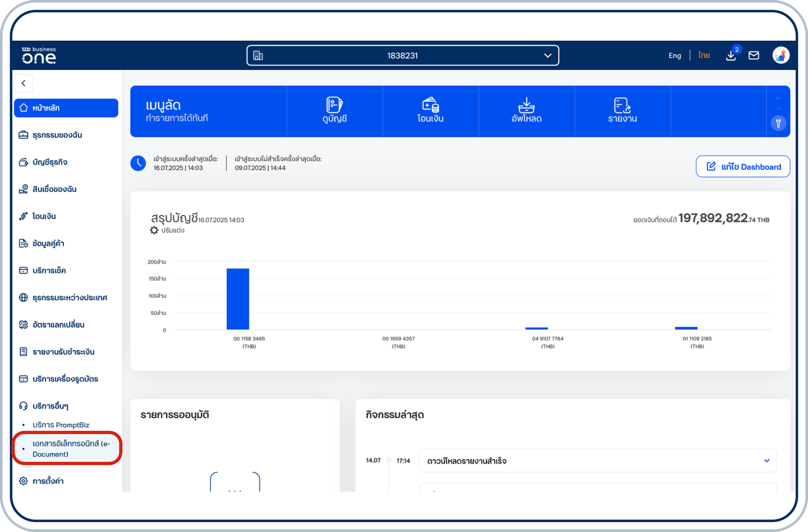Open เอกสารอิเล็กทรอนิกส์ (e-Document) link
The width and height of the screenshot is (808, 532).
71,448
